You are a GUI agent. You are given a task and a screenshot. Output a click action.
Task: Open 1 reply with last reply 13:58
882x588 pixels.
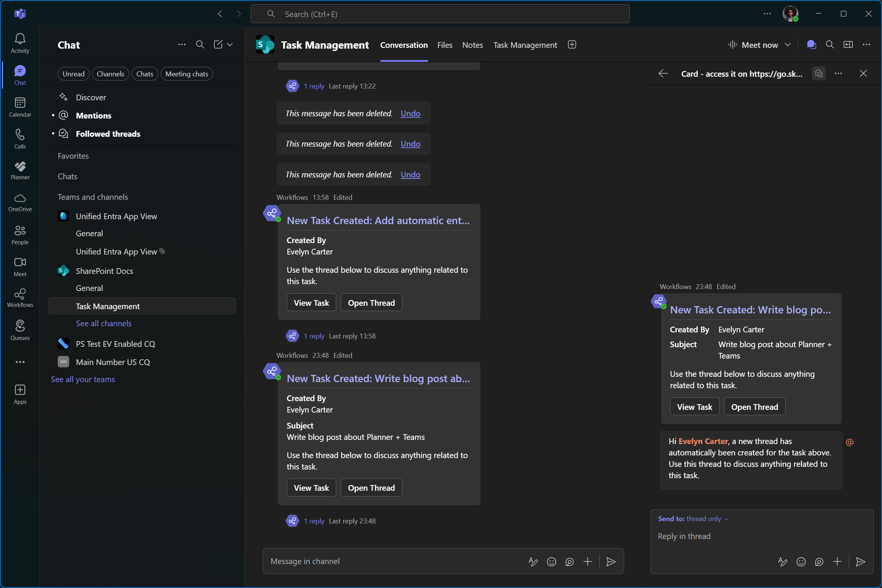(x=314, y=336)
